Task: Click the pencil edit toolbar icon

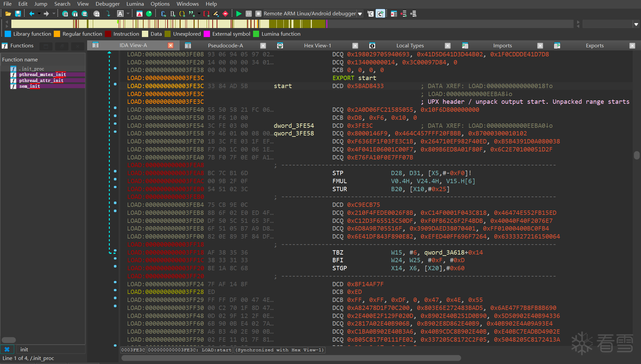Action: coord(216,14)
